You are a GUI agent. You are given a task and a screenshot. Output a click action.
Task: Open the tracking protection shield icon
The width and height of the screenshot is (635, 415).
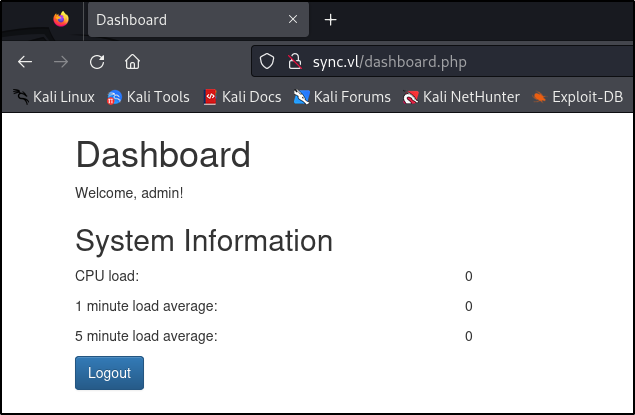tap(267, 62)
